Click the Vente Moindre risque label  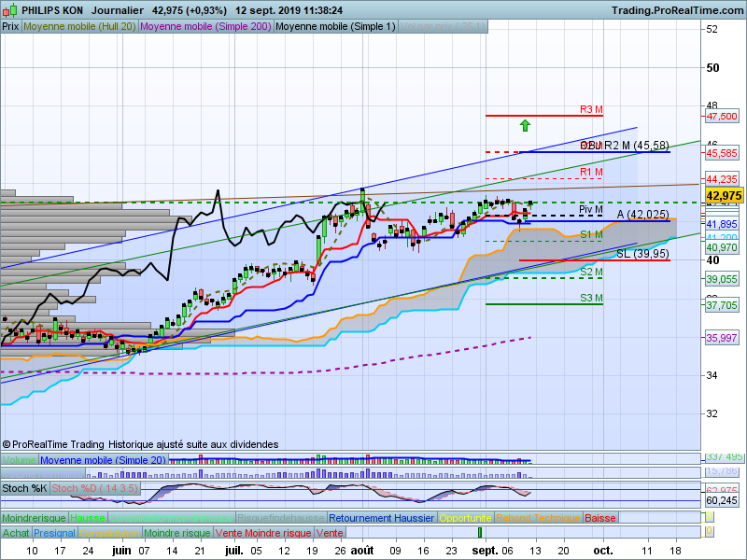tap(262, 533)
